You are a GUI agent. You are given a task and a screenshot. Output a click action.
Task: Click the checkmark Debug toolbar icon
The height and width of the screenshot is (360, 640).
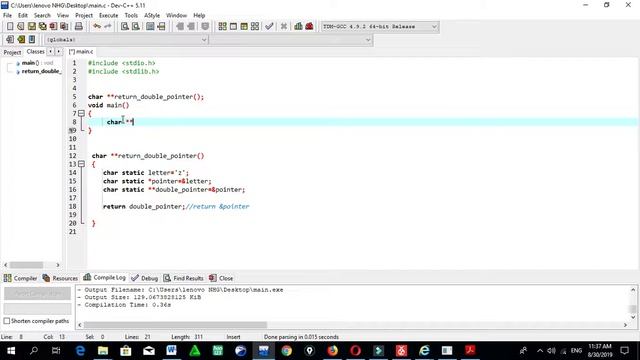tap(269, 27)
